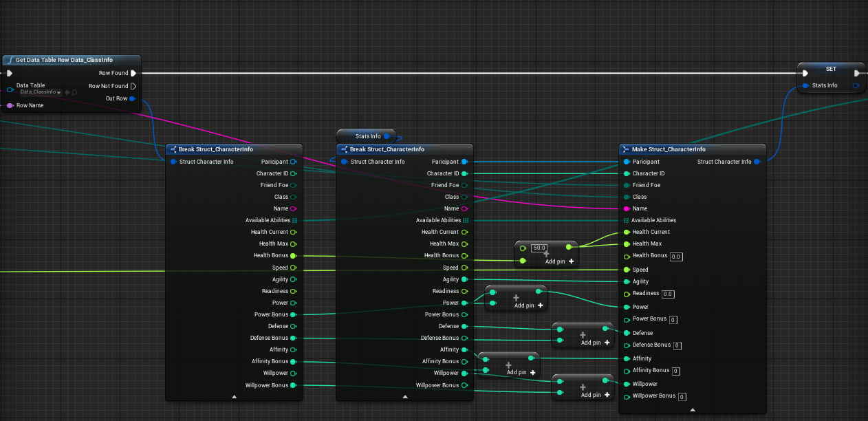Click the Participant input pin on Make Struct_CharacterInfo

pos(627,162)
